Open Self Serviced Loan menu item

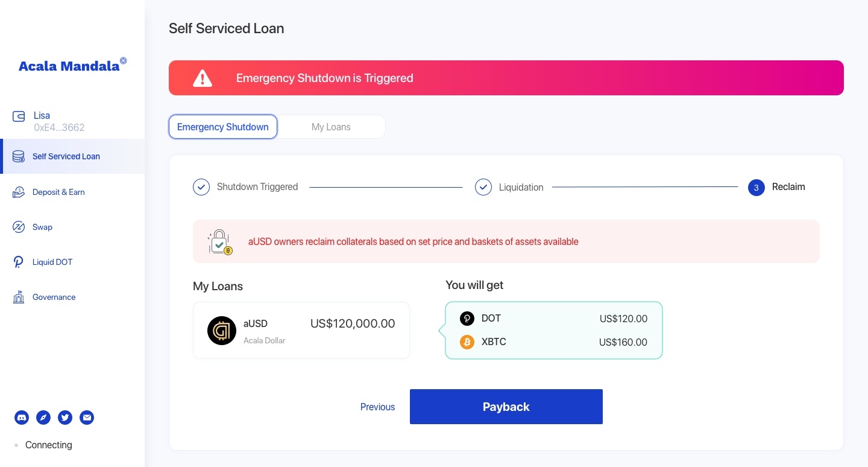tap(66, 156)
